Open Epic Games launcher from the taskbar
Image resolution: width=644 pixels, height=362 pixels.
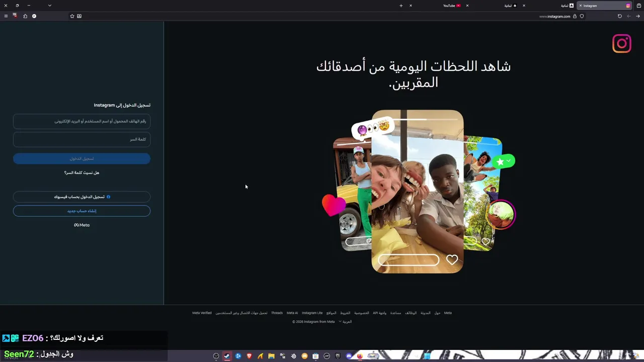(338, 356)
